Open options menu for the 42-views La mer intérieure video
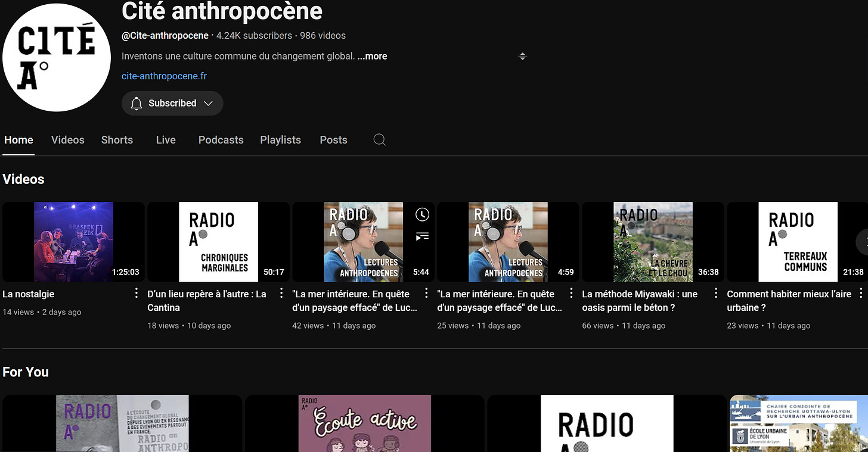This screenshot has height=452, width=868. [x=426, y=294]
